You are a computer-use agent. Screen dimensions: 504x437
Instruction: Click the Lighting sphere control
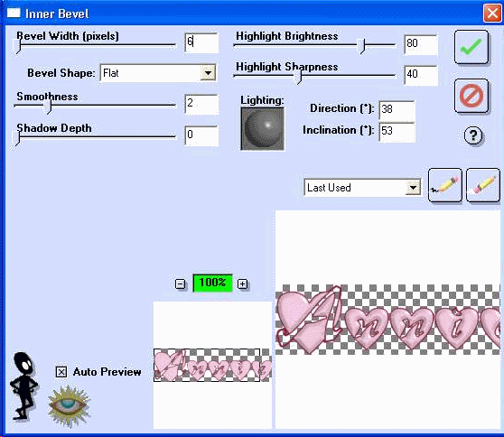pyautogui.click(x=262, y=128)
